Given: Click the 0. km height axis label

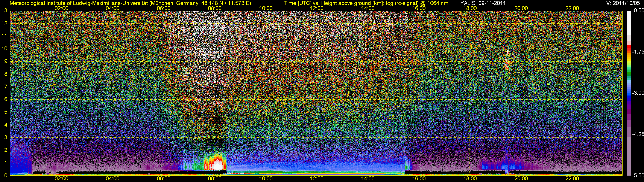Looking at the screenshot, I should [x=6, y=176].
